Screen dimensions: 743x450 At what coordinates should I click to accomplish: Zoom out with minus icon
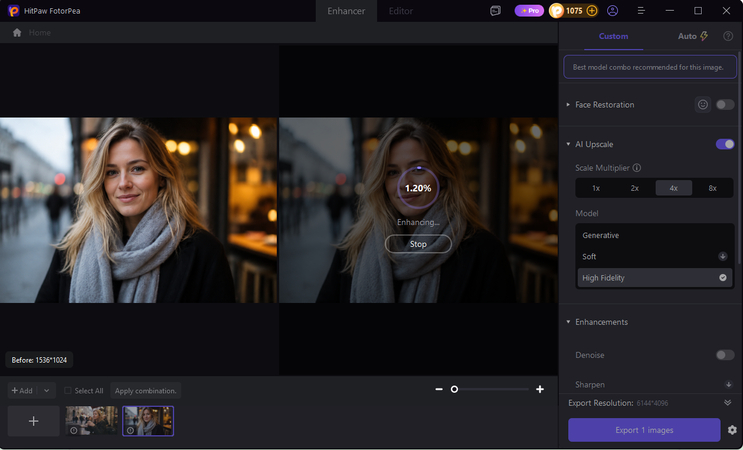pyautogui.click(x=439, y=389)
